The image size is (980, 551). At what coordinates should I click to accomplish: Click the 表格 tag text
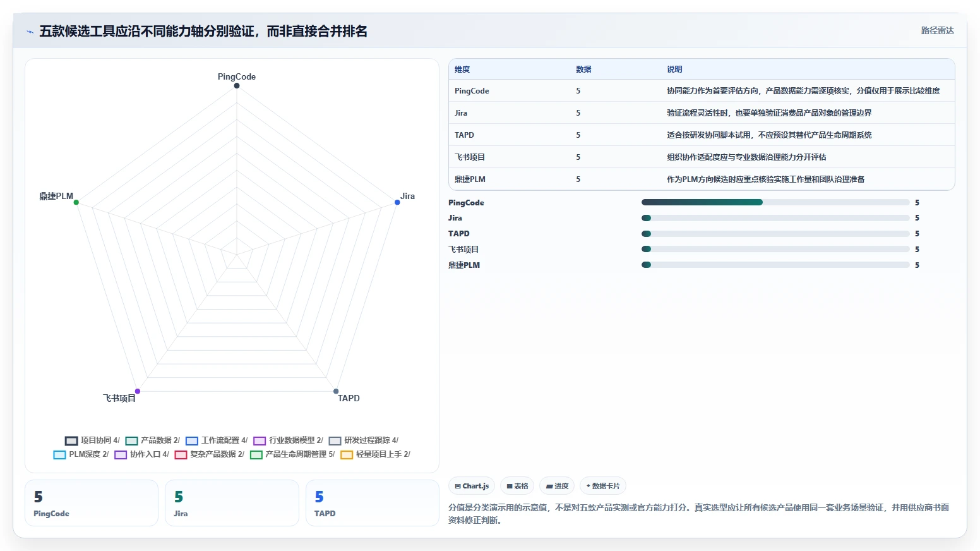(x=521, y=486)
